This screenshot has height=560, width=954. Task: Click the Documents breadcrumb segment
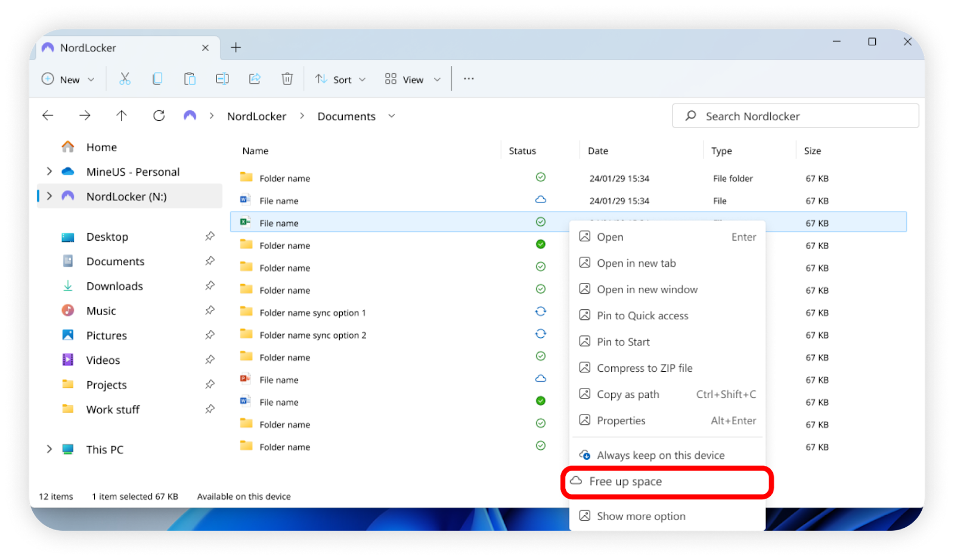click(346, 116)
